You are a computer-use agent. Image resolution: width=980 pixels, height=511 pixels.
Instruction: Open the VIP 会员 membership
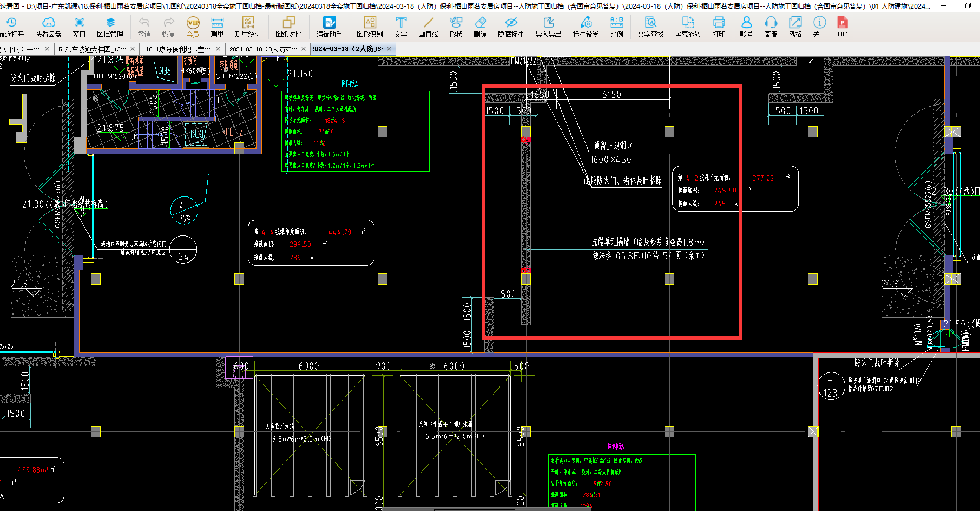click(193, 27)
